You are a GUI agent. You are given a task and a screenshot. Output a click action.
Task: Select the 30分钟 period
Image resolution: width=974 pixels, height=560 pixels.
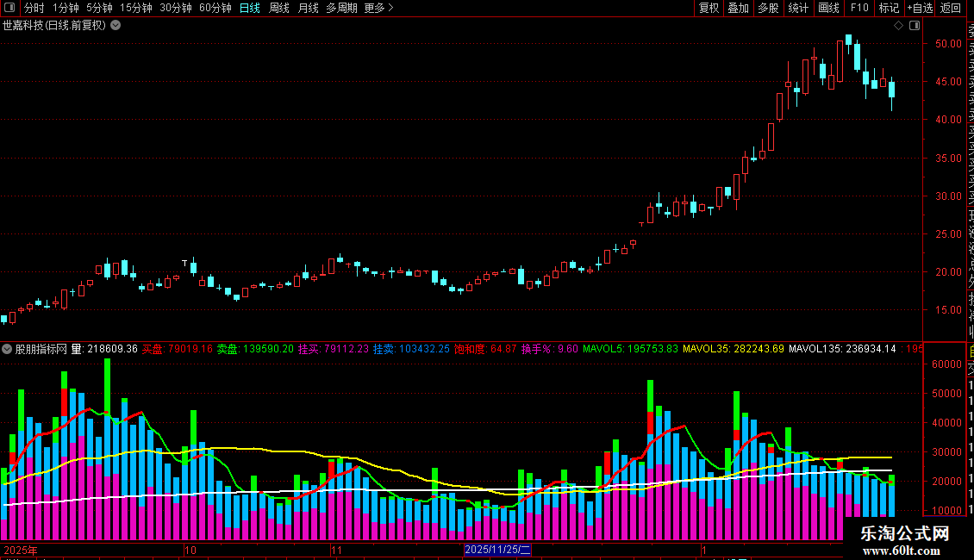[175, 8]
